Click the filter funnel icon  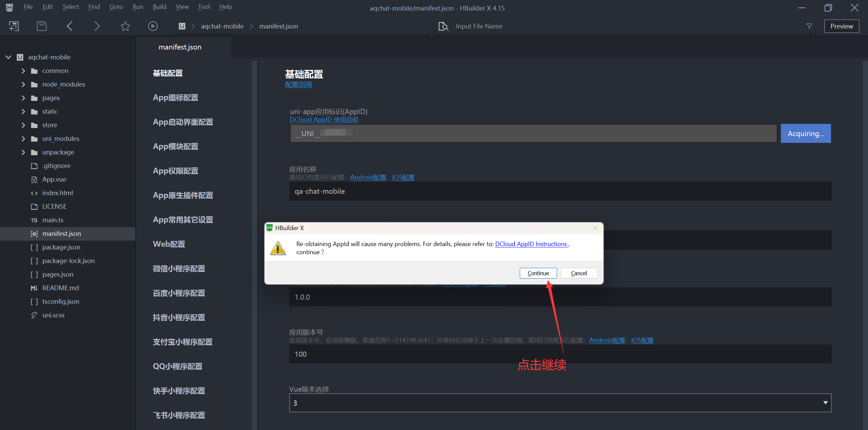(x=809, y=26)
